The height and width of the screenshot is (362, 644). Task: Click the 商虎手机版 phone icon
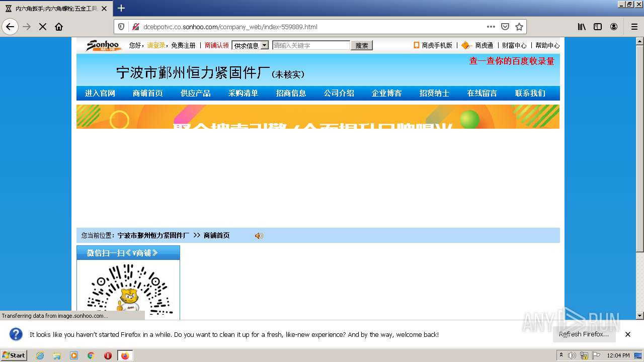click(416, 45)
